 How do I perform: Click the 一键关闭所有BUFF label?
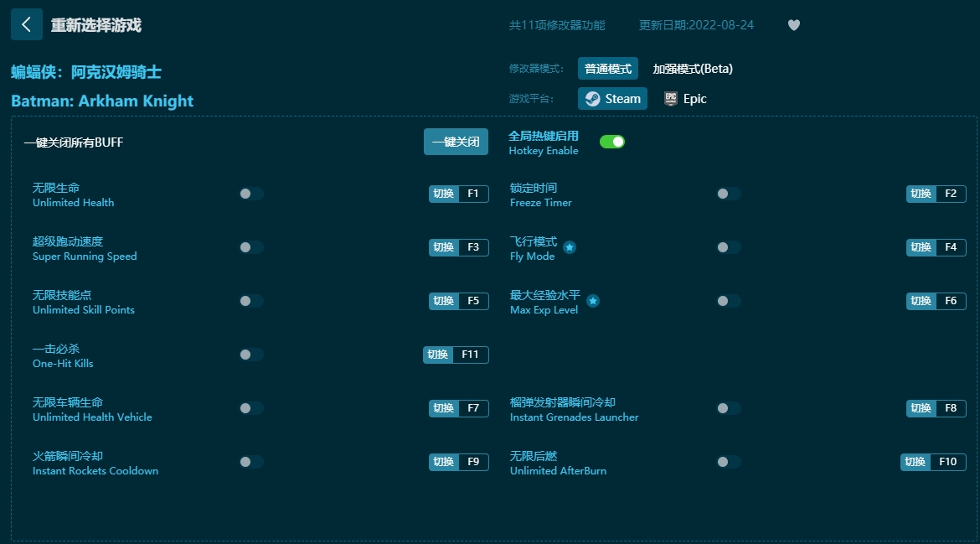(74, 142)
